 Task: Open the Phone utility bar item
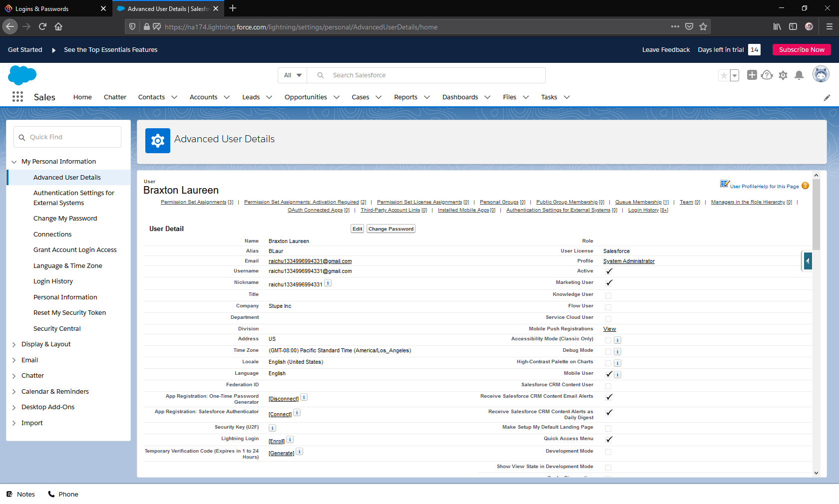(x=63, y=495)
